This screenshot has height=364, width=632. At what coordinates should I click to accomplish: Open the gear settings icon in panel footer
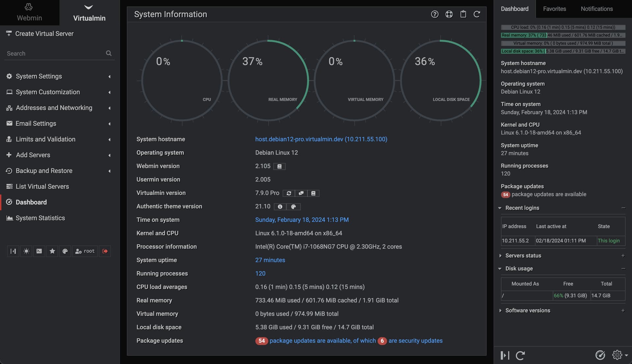(617, 355)
